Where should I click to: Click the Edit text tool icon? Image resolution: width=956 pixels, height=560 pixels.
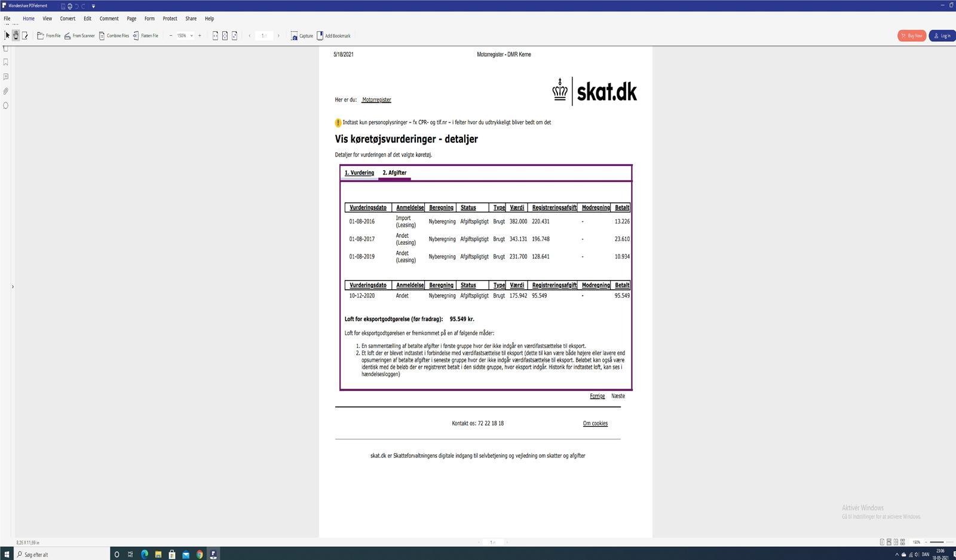pos(25,36)
